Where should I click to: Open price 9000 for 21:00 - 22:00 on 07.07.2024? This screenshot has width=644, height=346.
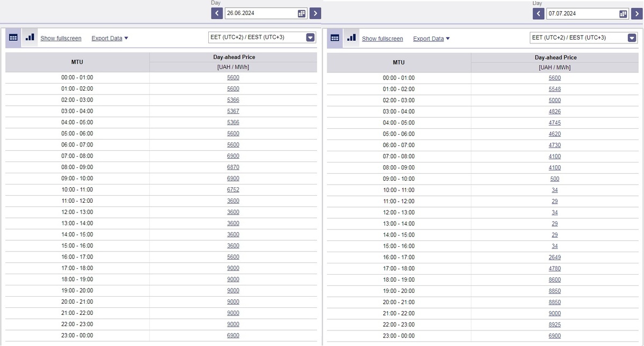(x=555, y=313)
